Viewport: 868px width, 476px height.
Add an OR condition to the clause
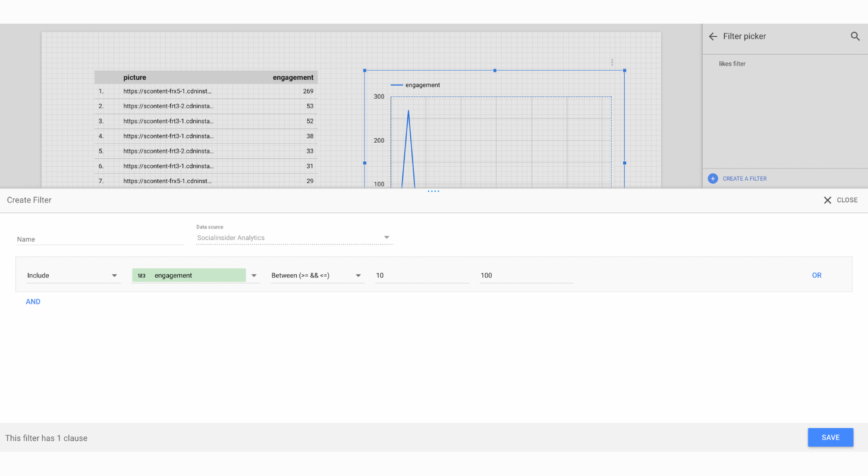coord(817,275)
